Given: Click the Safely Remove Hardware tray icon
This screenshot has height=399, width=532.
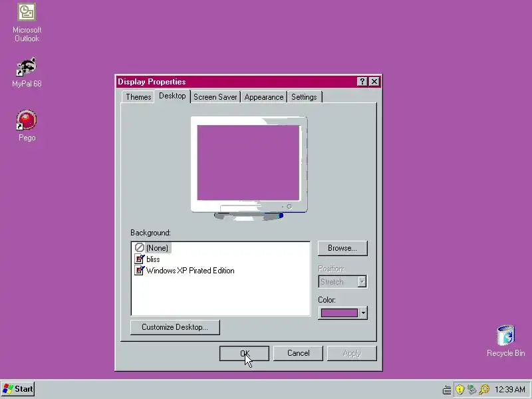Looking at the screenshot, I should tap(471, 389).
